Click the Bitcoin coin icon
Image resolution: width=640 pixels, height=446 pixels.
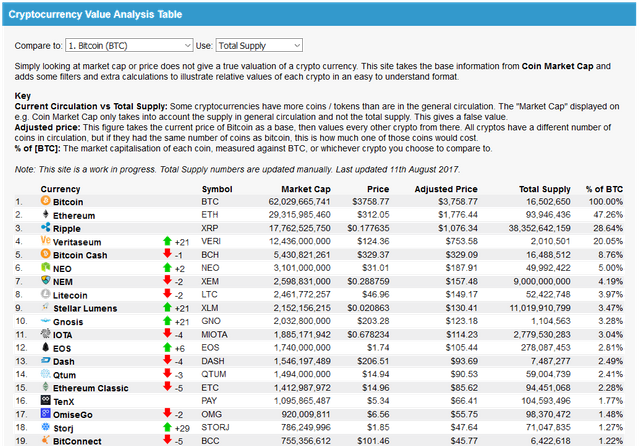pos(45,201)
